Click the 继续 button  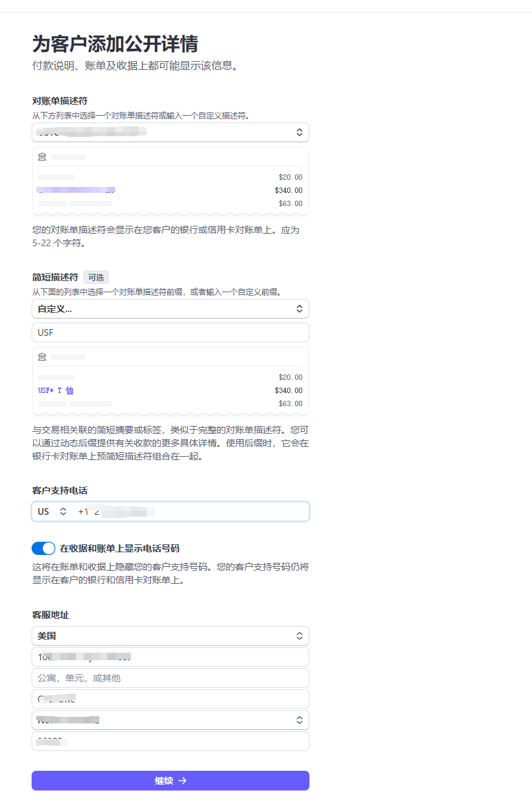coord(170,781)
